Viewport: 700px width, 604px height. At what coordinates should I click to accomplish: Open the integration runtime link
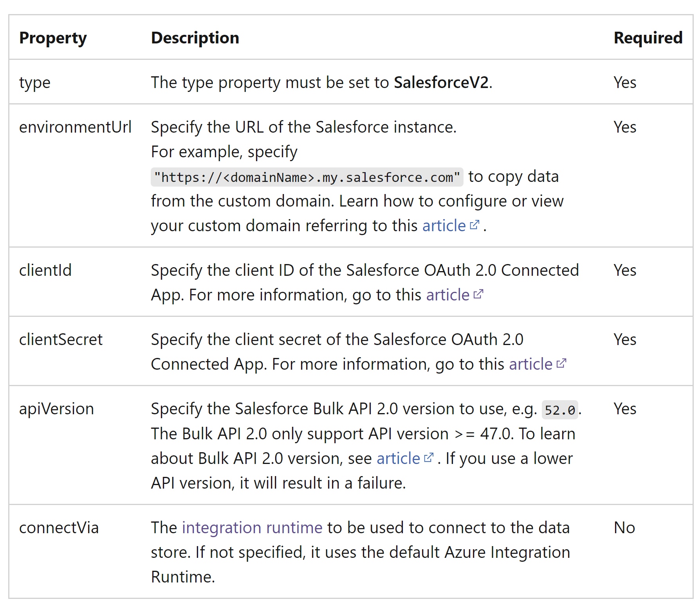[x=252, y=528]
